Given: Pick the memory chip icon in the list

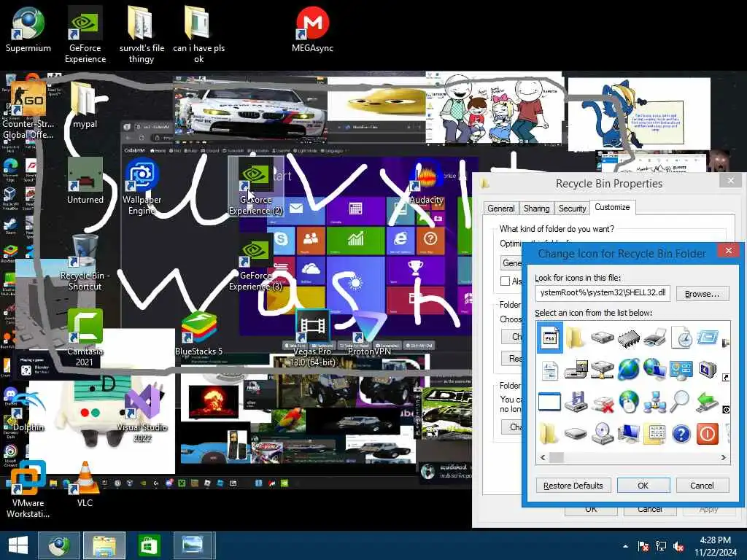Looking at the screenshot, I should tap(628, 338).
